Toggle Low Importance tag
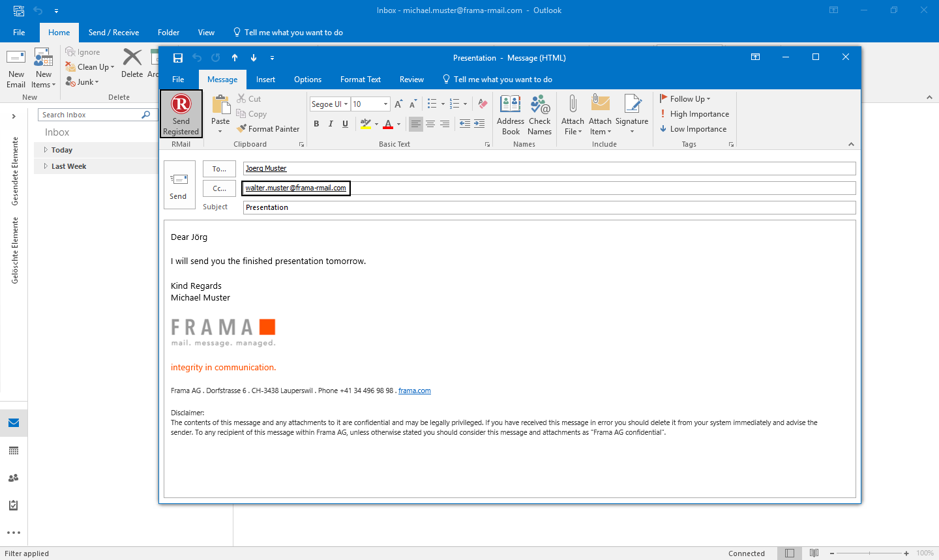939x560 pixels. (693, 129)
